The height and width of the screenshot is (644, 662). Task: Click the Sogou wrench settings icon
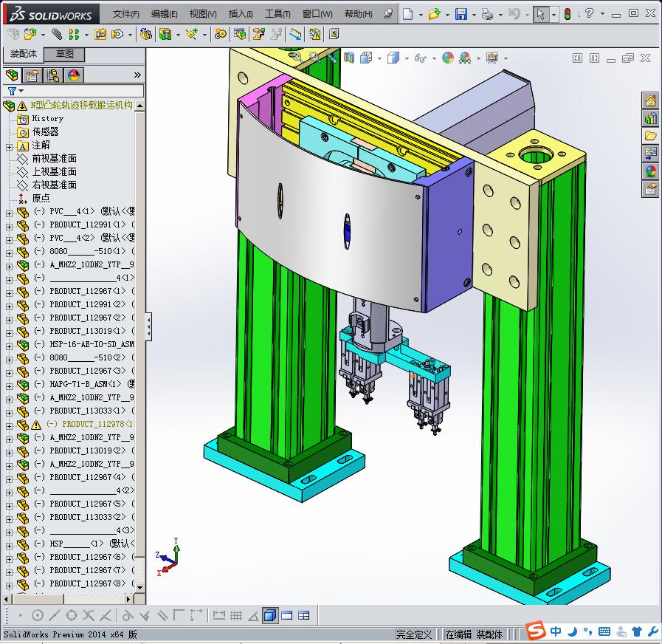pyautogui.click(x=653, y=631)
